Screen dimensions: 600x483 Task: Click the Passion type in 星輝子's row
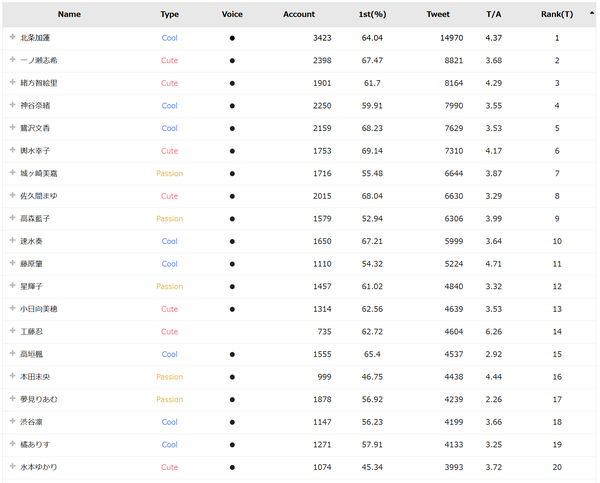[170, 286]
